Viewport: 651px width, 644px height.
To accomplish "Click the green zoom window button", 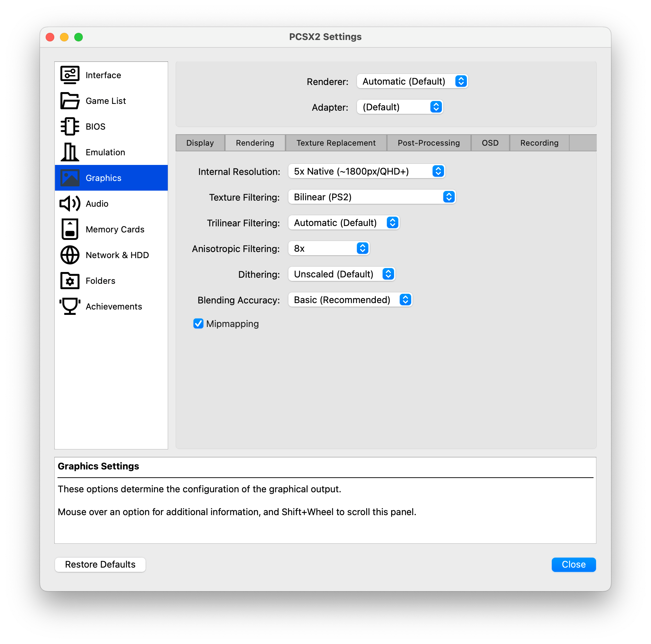I will [79, 37].
